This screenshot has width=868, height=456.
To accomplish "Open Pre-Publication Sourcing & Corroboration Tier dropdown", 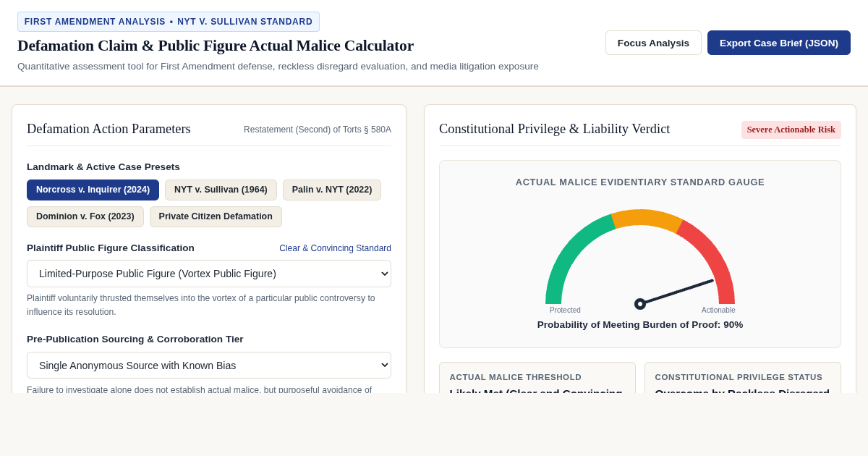I will coord(209,365).
